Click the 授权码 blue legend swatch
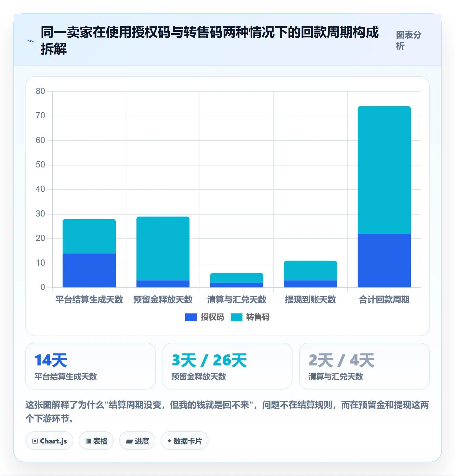 click(x=191, y=317)
